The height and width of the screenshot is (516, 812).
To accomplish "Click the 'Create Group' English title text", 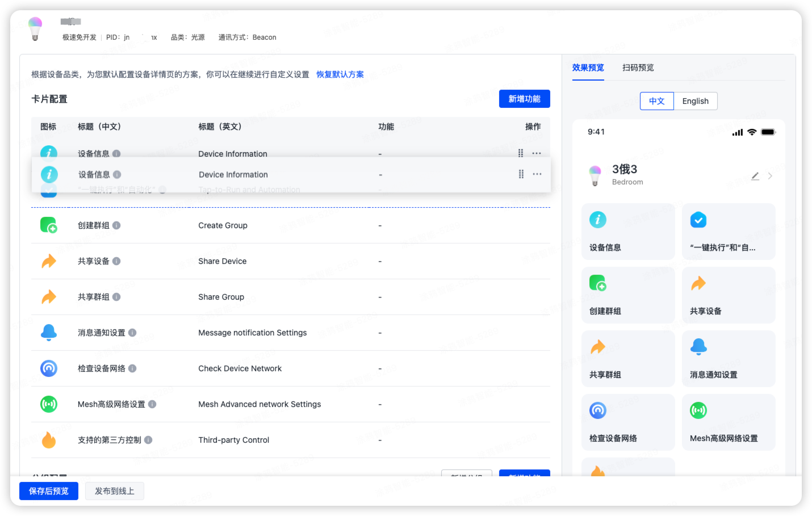I will click(x=223, y=225).
